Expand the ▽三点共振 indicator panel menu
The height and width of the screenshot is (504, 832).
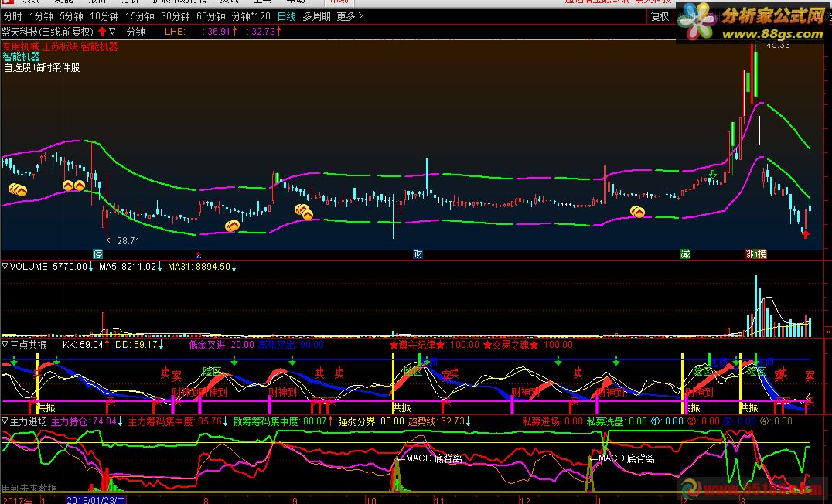(x=5, y=345)
